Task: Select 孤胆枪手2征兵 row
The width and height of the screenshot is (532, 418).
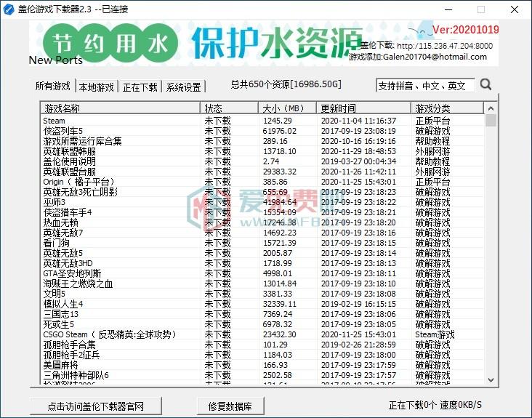Action: [262, 355]
